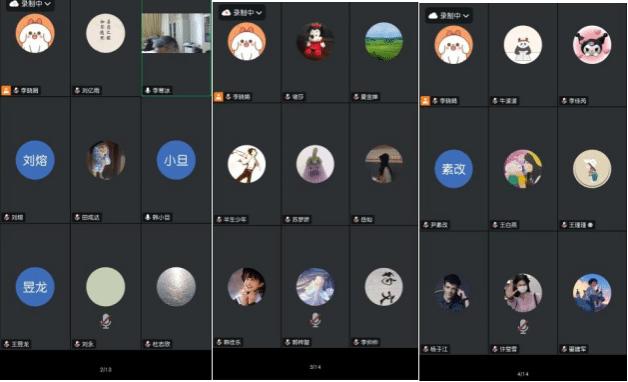Select the long-haired girl back-view avatar

click(x=384, y=164)
